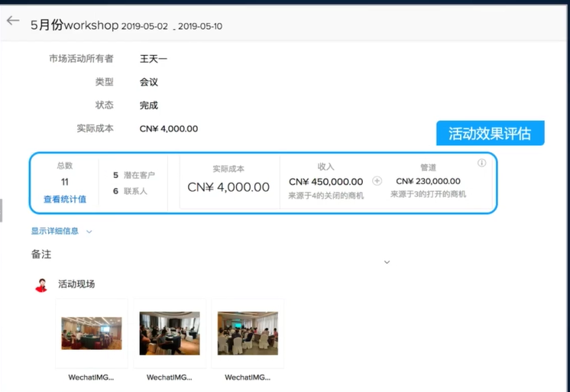Select the 6 联系人 count
The width and height of the screenshot is (570, 392).
tap(130, 191)
